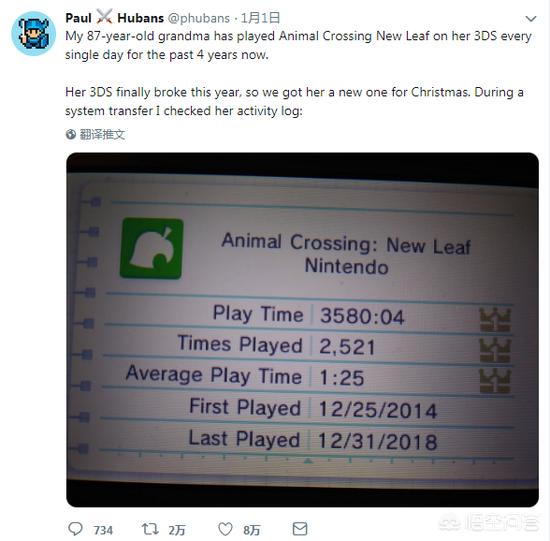Click the 翻译推文 translate tweet link
Viewport: 550px width, 541px height.
(102, 134)
